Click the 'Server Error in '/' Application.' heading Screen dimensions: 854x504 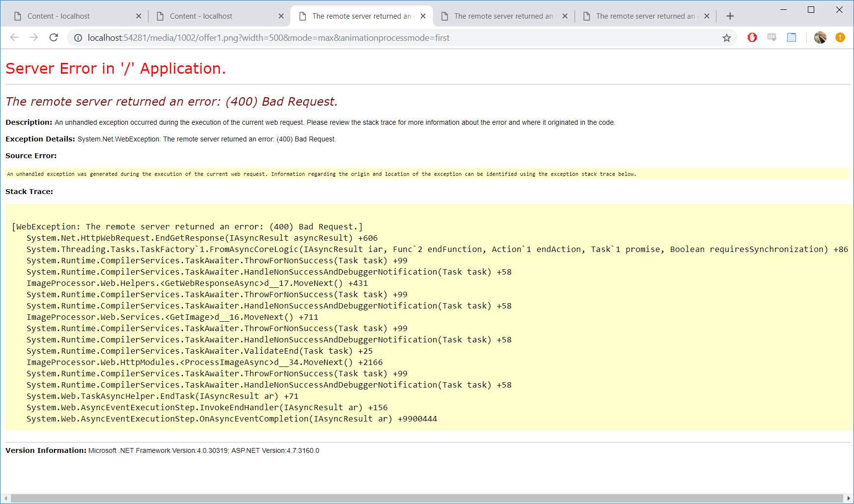[x=115, y=69]
